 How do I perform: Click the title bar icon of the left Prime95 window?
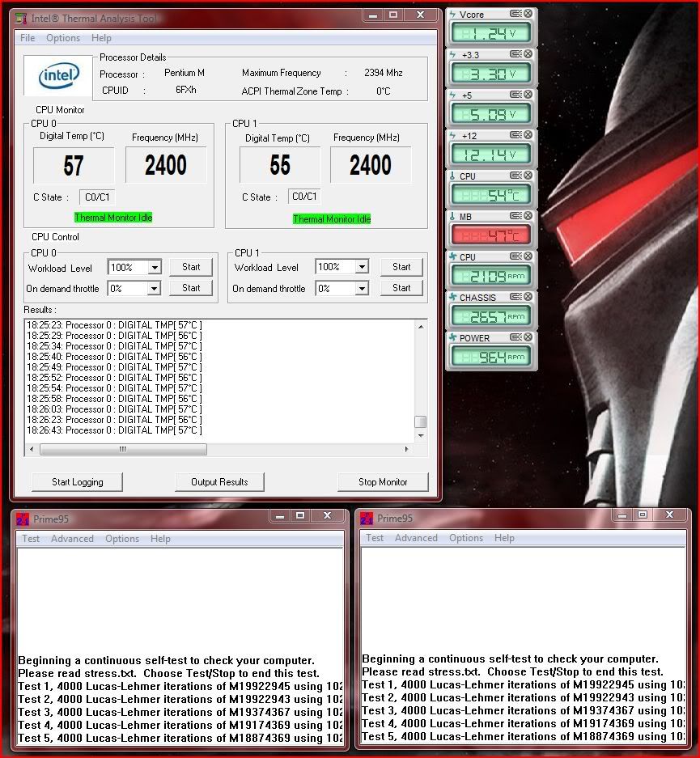pos(23,519)
